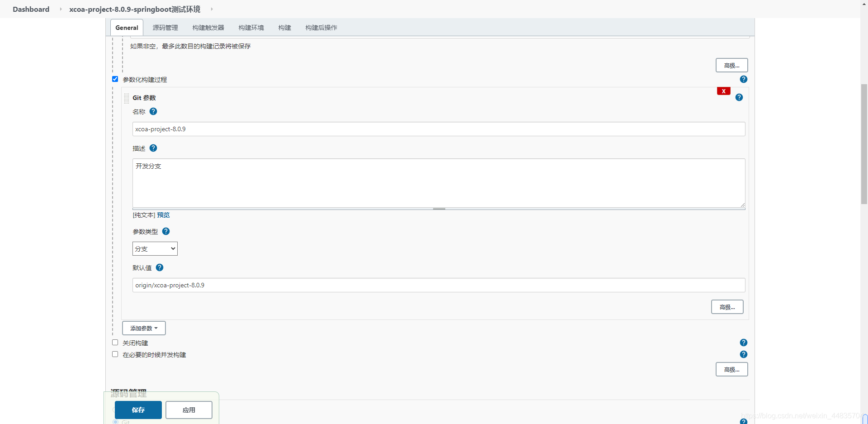This screenshot has height=424, width=868.
Task: Open help for 在必要的时候并发构建 option
Action: 743,354
